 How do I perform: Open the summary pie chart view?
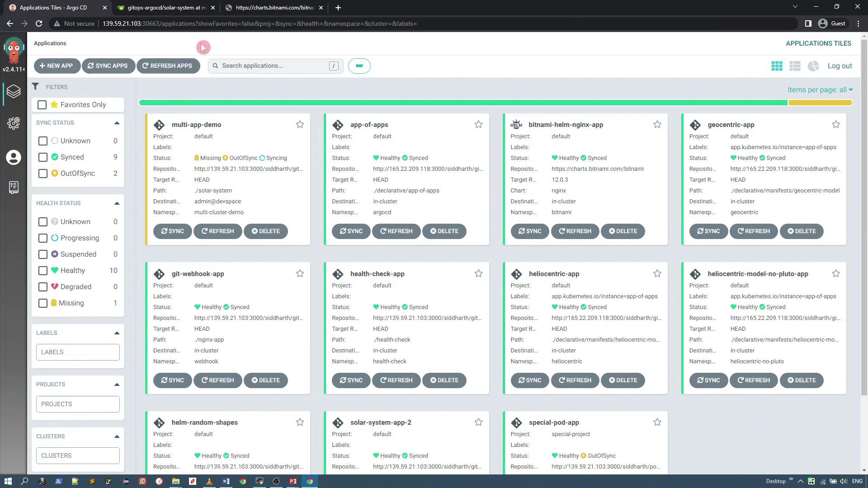[x=813, y=66]
